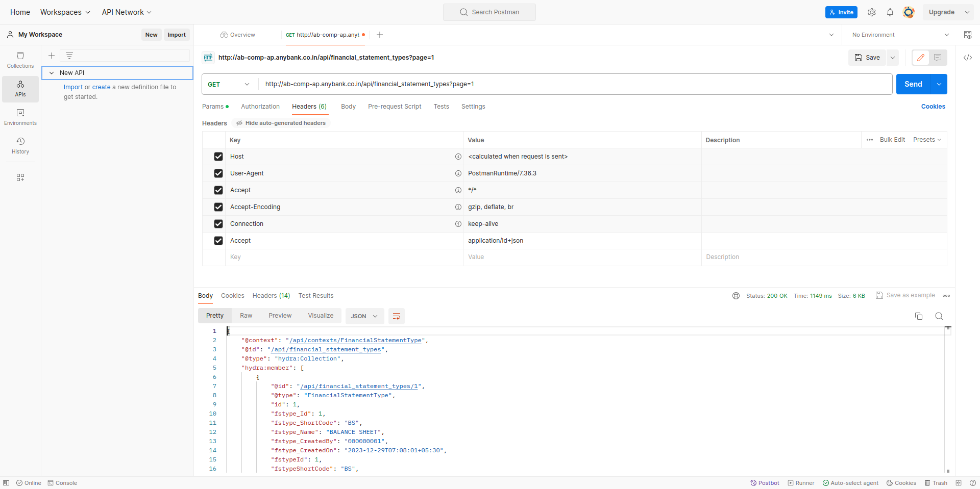Viewport: 980px width, 489px height.
Task: Search within the response body
Action: (940, 316)
